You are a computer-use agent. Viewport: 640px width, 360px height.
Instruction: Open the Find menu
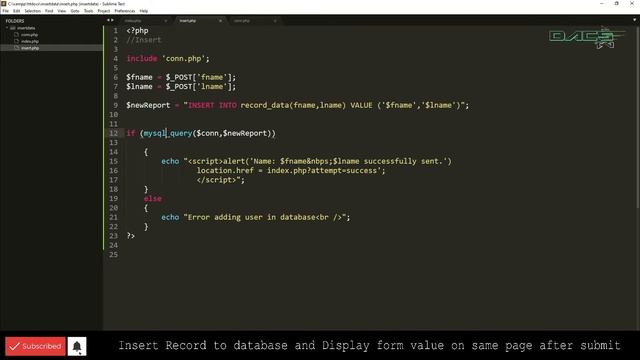click(49, 11)
